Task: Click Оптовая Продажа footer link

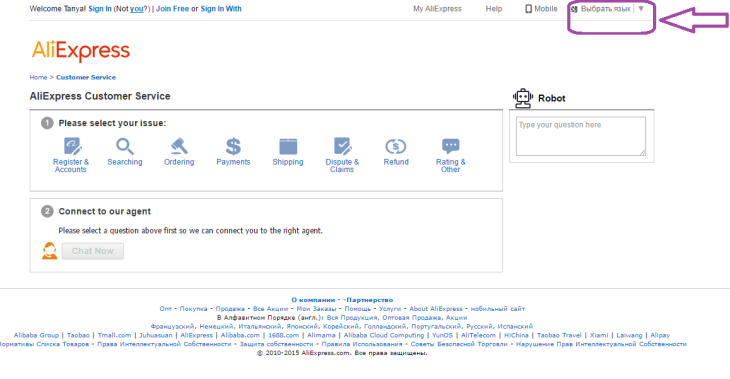Action: [413, 318]
